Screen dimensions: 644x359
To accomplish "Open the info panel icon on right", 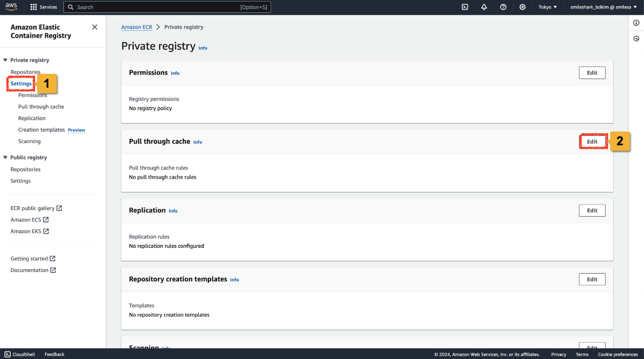I will pyautogui.click(x=636, y=23).
